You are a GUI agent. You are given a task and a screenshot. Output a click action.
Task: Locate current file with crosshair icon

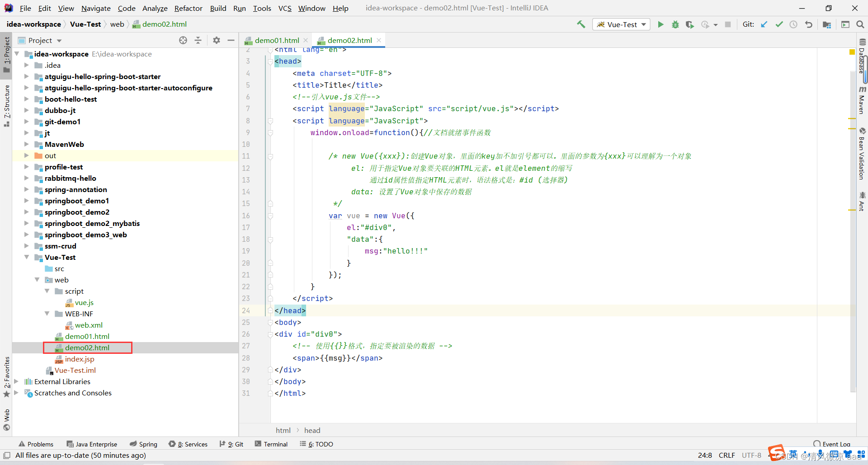(x=183, y=40)
